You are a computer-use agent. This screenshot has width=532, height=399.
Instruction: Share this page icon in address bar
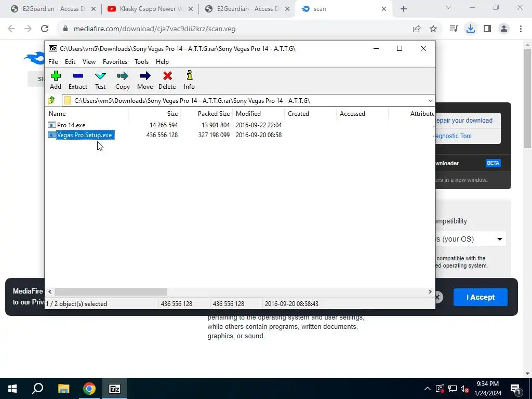click(x=417, y=29)
